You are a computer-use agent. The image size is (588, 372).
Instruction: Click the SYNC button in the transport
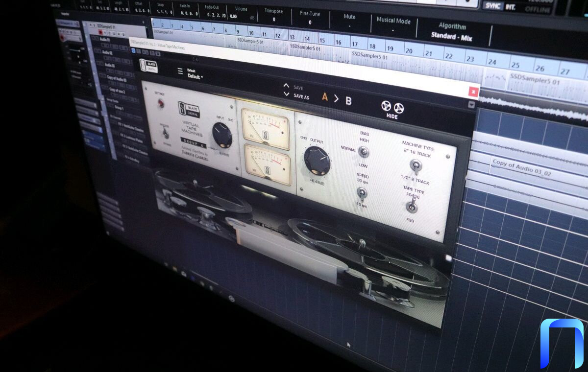pyautogui.click(x=493, y=5)
